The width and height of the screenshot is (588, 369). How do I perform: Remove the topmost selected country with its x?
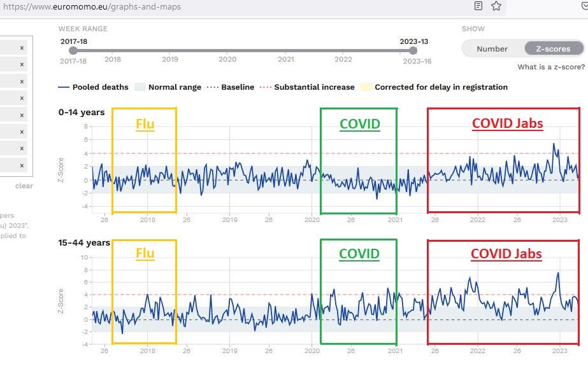pos(22,48)
